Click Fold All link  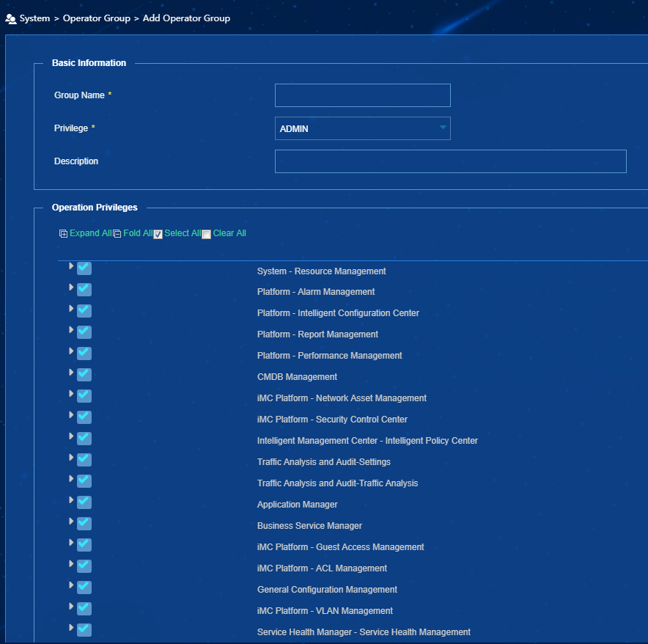pos(138,233)
